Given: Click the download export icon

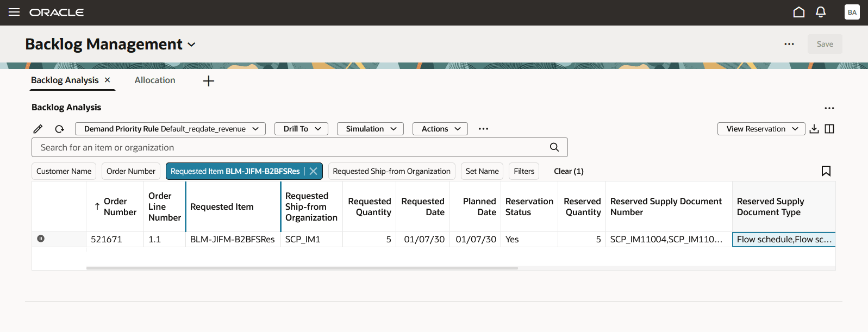Looking at the screenshot, I should 814,129.
